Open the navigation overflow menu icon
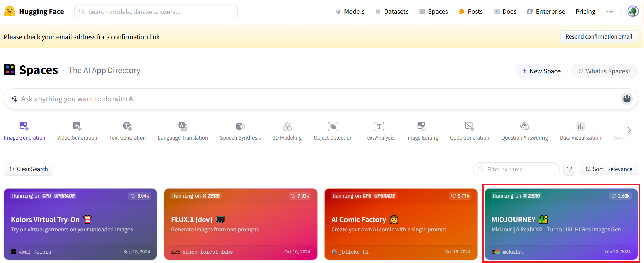 (x=610, y=11)
